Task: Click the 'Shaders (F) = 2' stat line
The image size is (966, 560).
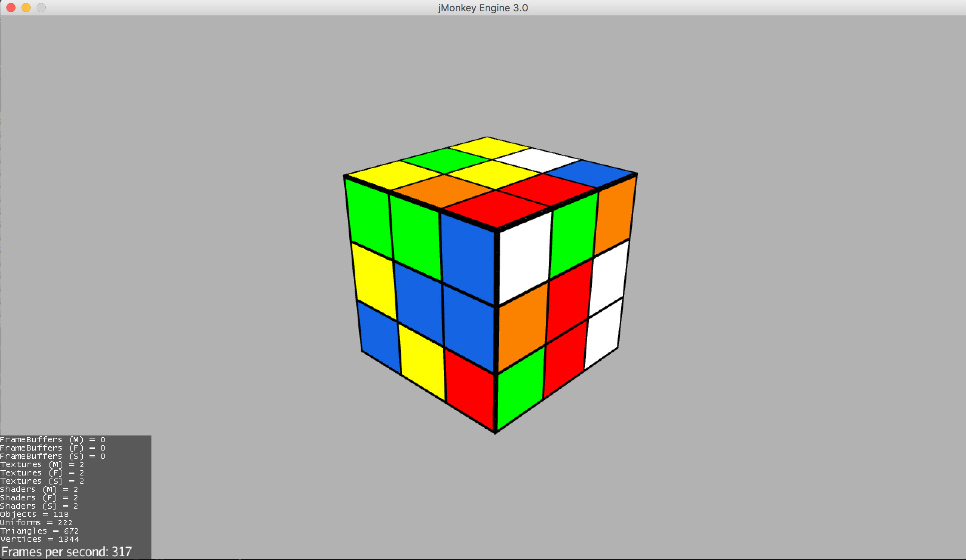Action: coord(39,498)
